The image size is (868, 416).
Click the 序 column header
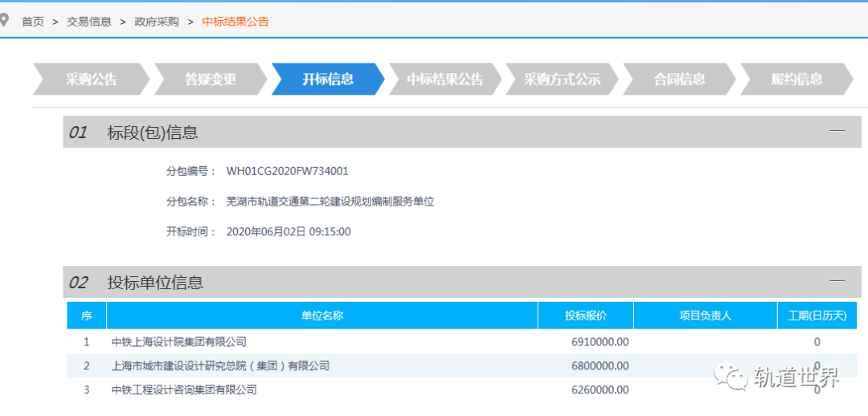point(86,316)
